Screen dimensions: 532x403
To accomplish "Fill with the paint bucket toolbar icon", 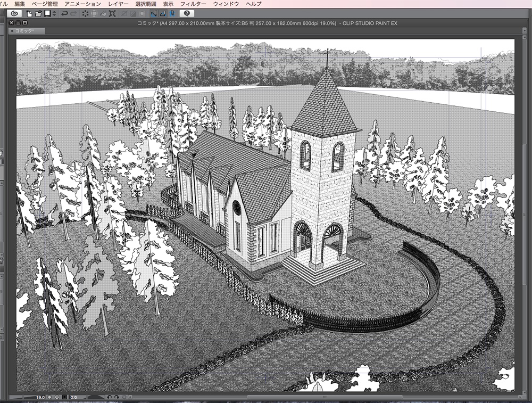I will click(x=103, y=14).
